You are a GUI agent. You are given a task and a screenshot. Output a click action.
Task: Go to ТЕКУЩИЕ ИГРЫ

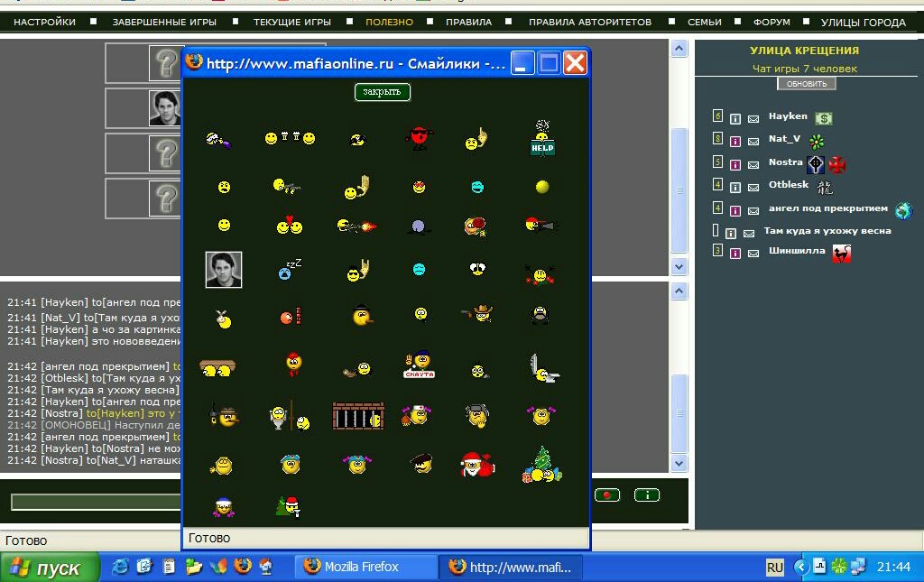pos(291,23)
